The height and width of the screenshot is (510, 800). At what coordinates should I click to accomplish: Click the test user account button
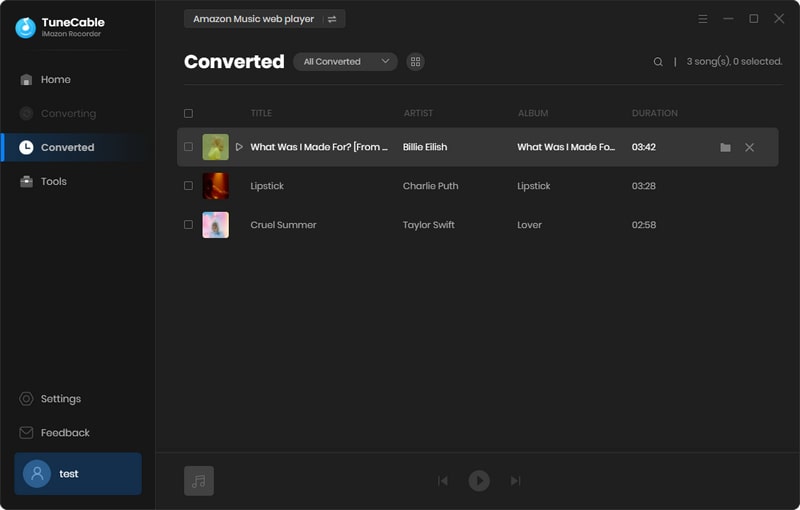pyautogui.click(x=78, y=474)
